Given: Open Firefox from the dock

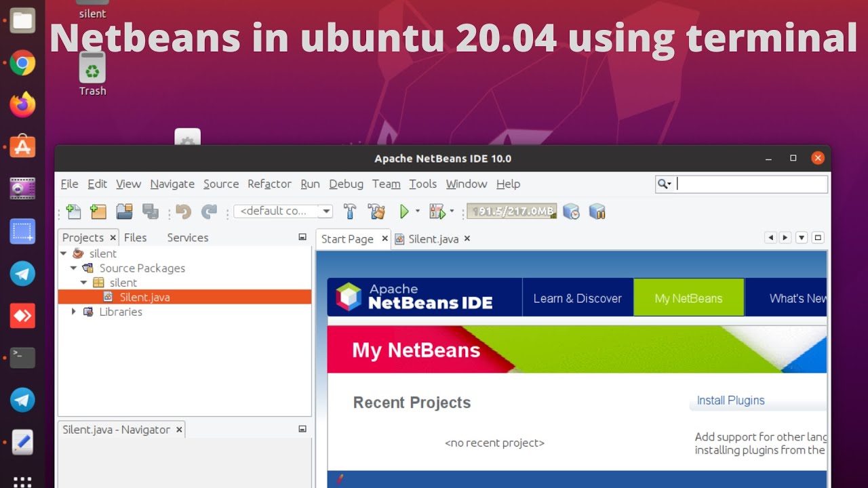Looking at the screenshot, I should (22, 105).
